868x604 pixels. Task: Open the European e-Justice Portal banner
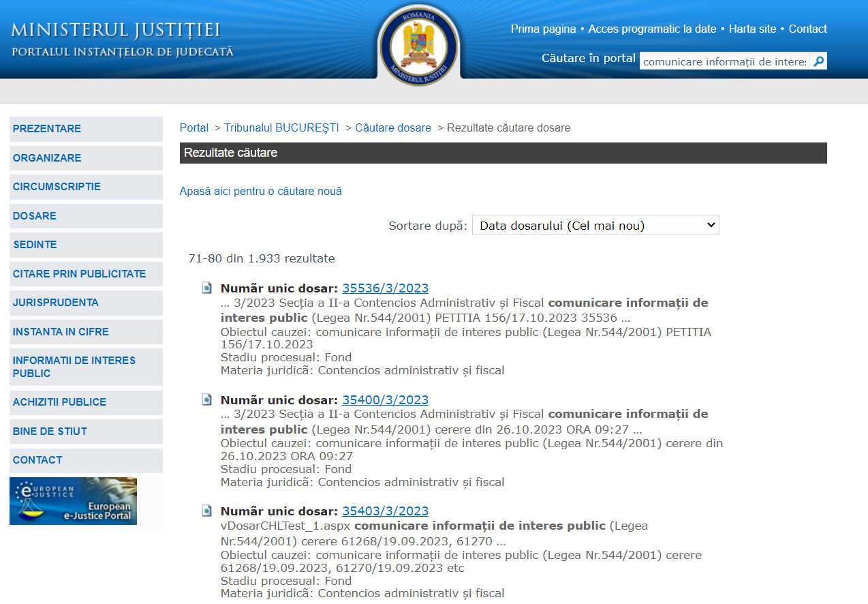[x=73, y=501]
